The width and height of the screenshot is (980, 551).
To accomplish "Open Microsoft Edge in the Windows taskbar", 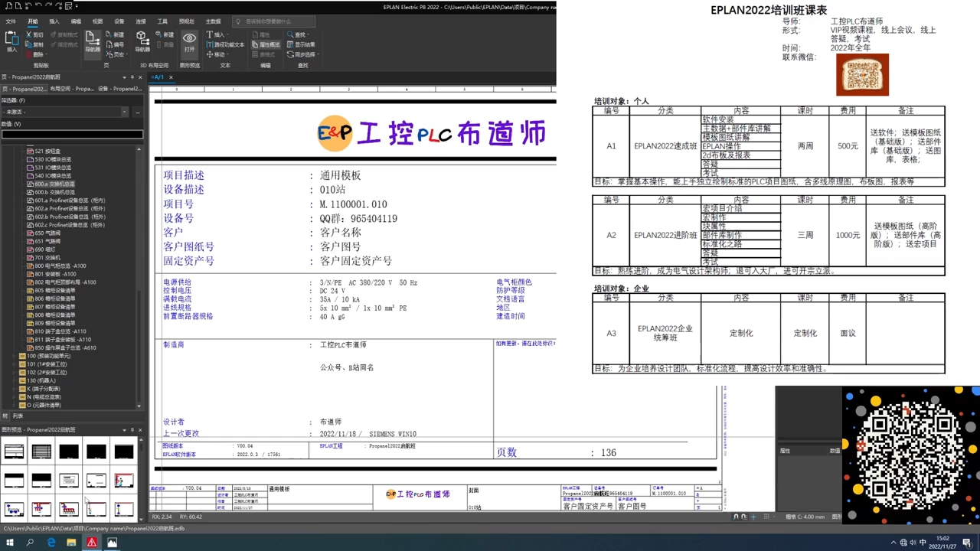I will (51, 543).
